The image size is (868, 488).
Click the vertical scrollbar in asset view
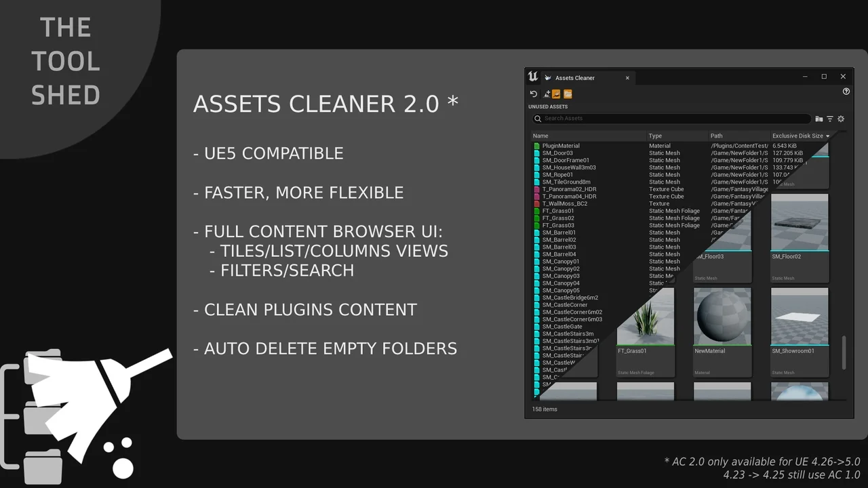point(844,352)
